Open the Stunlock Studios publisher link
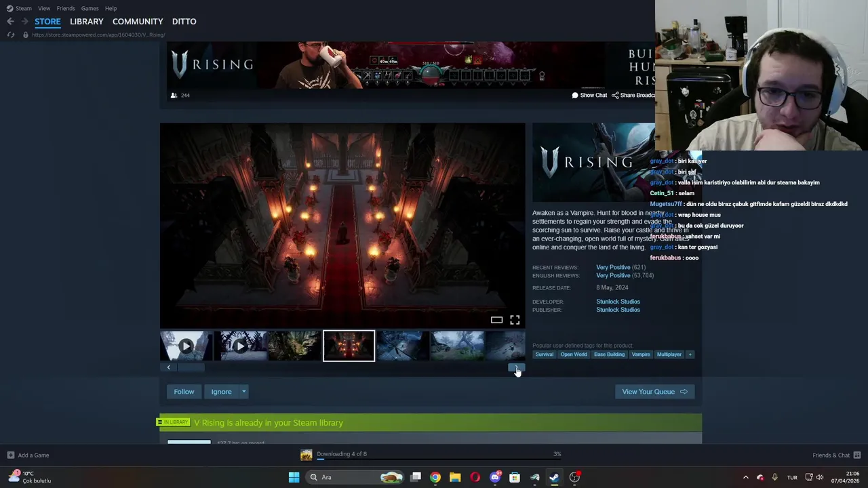This screenshot has height=488, width=868. click(618, 310)
